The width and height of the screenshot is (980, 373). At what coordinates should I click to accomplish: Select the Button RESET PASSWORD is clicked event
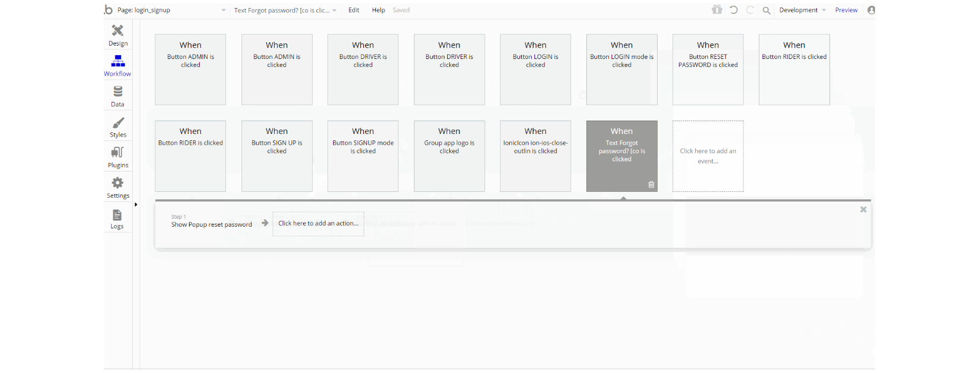point(708,70)
